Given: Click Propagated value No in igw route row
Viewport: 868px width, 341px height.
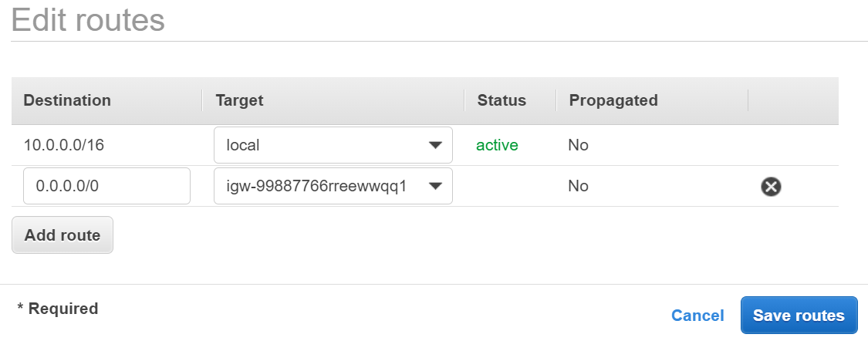Looking at the screenshot, I should [578, 187].
